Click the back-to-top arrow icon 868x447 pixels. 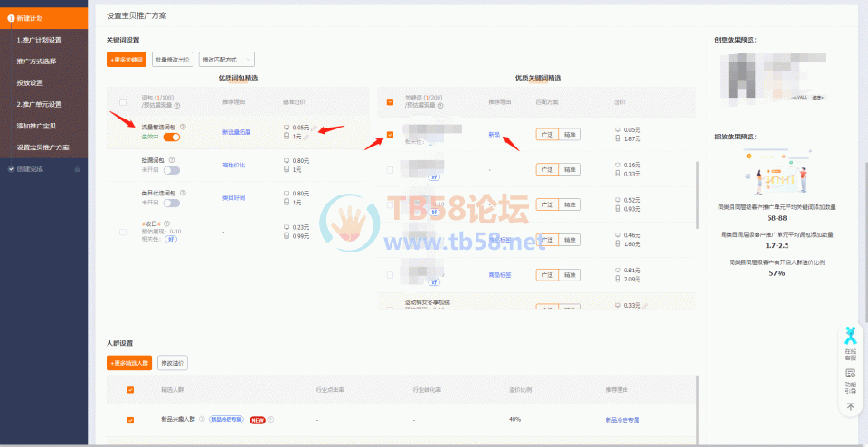click(x=851, y=407)
